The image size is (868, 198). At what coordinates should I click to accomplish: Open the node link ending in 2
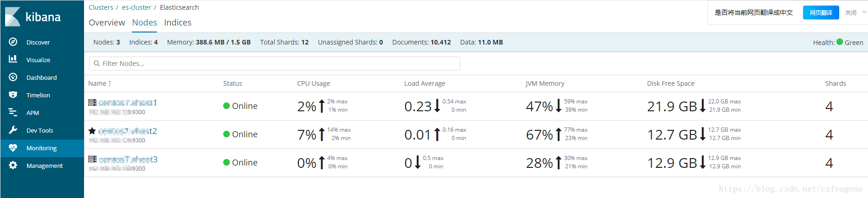click(x=128, y=131)
